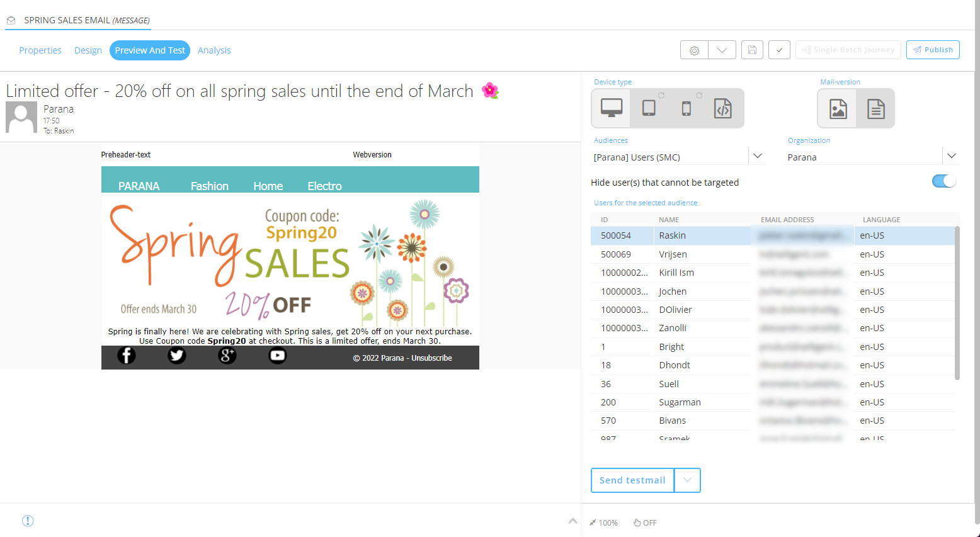The image size is (980, 537).
Task: Click the Send testmail button
Action: (632, 480)
